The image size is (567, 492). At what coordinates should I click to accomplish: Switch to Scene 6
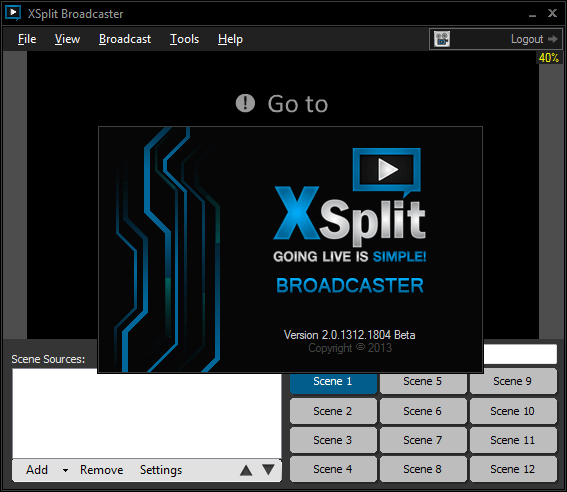coord(423,411)
